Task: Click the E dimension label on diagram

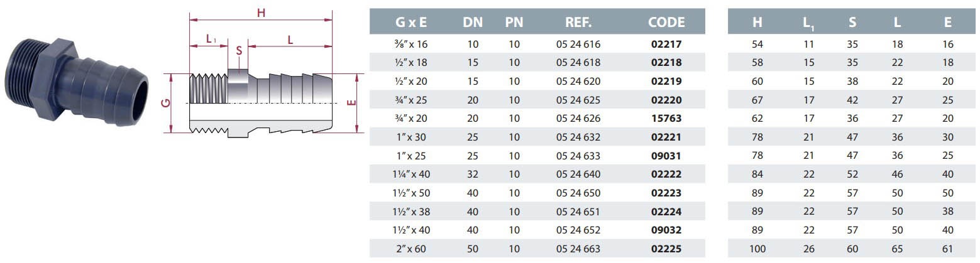Action: point(356,103)
